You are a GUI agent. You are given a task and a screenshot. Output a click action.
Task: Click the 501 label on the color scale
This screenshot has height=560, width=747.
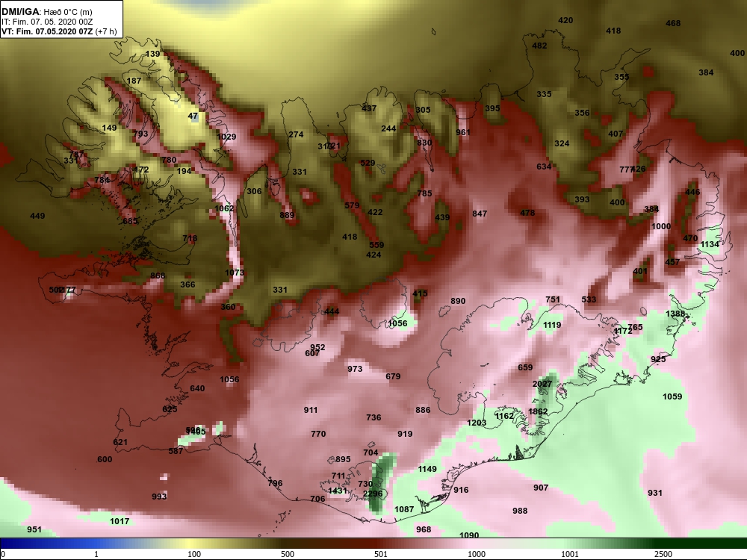(x=381, y=554)
